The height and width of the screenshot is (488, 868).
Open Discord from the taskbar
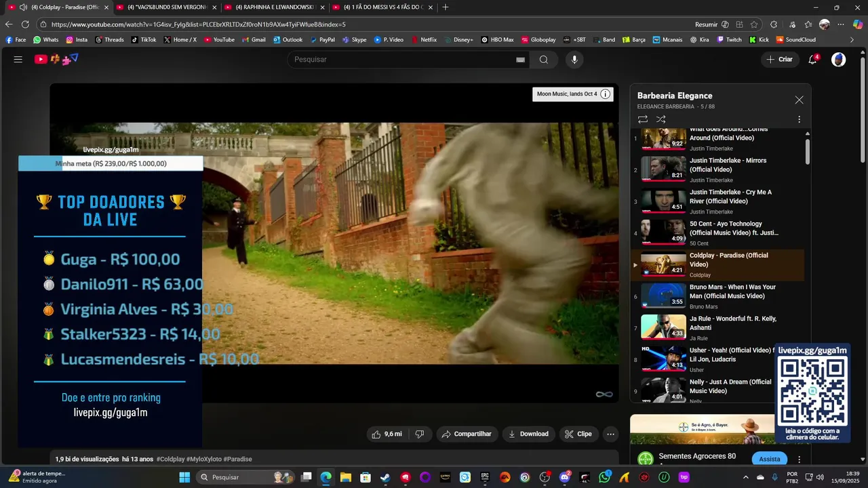(565, 477)
